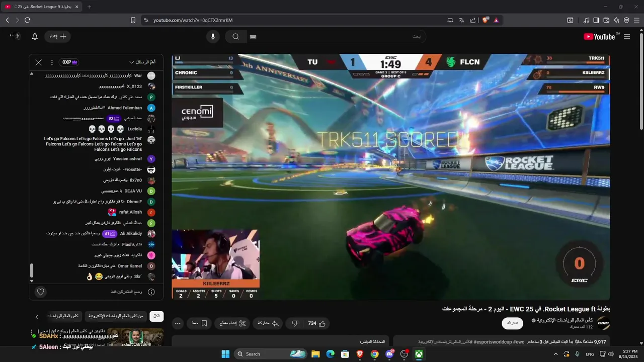Open Xbox app in taskbar
Viewport: 644px width, 362px height.
419,354
